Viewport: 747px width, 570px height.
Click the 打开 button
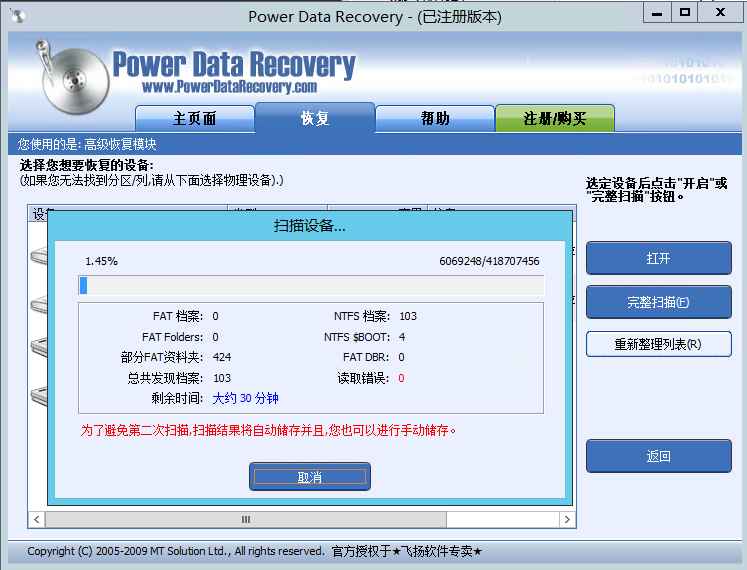click(x=658, y=258)
